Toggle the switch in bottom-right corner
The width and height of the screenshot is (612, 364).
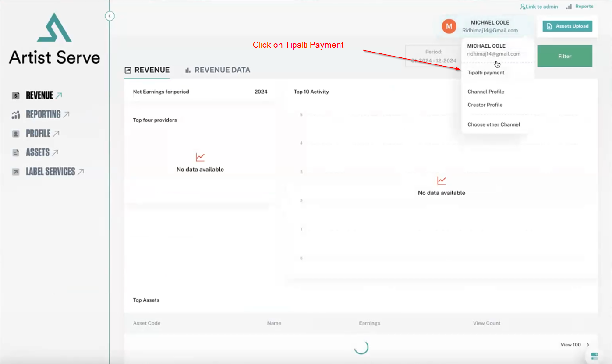[594, 356]
